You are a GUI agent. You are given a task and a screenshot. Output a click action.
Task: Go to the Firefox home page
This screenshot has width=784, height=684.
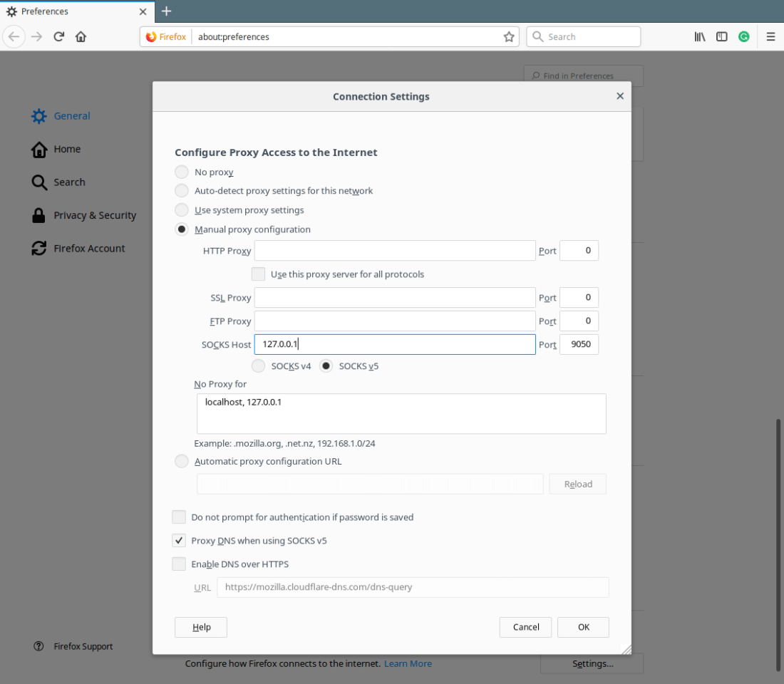[81, 36]
